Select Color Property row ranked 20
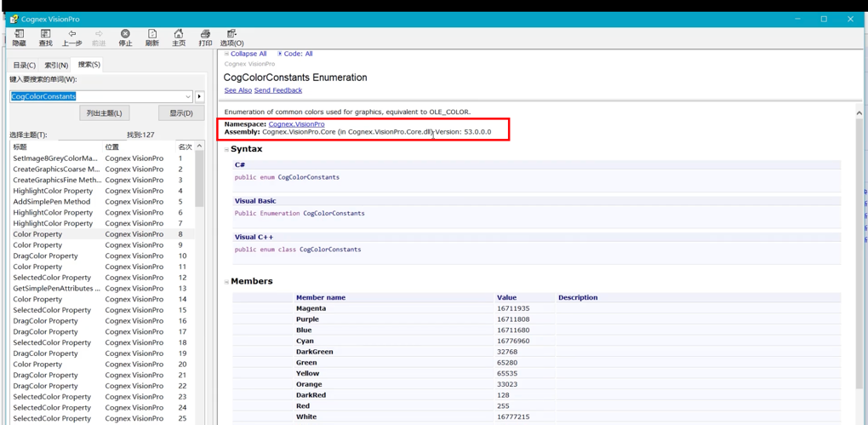The width and height of the screenshot is (868, 425). pos(102,364)
